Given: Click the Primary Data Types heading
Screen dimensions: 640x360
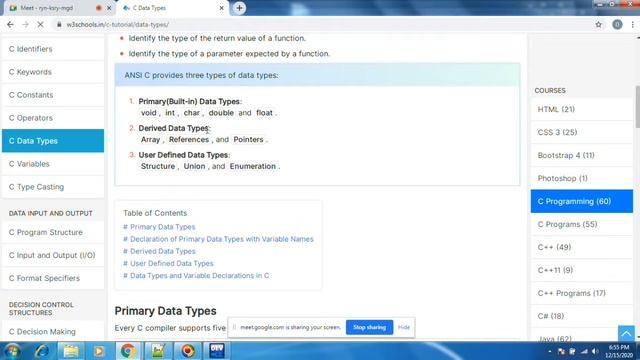Looking at the screenshot, I should click(165, 311).
